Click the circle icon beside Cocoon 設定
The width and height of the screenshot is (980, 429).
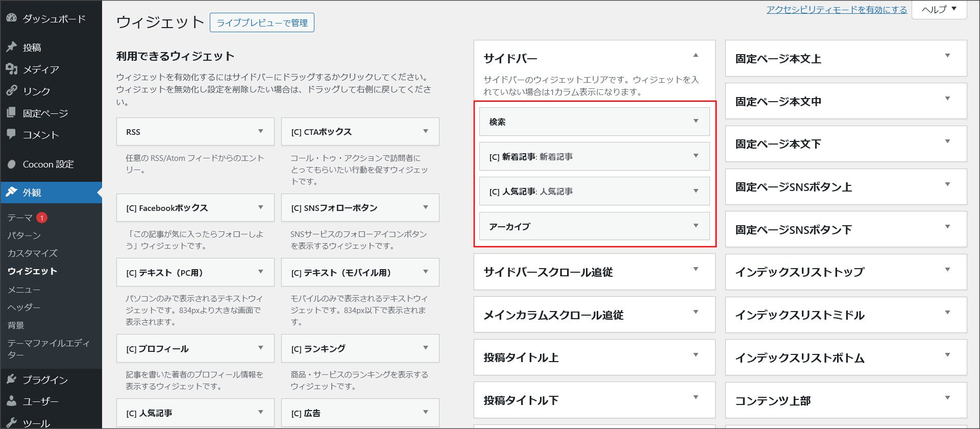11,164
